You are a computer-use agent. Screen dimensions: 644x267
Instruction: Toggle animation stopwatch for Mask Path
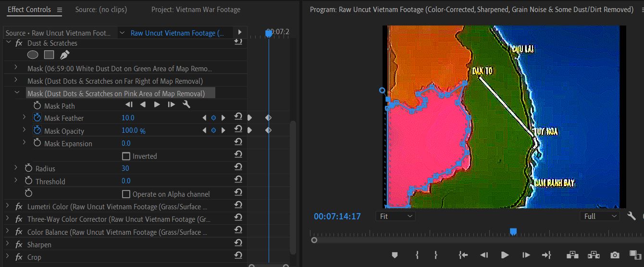(37, 105)
